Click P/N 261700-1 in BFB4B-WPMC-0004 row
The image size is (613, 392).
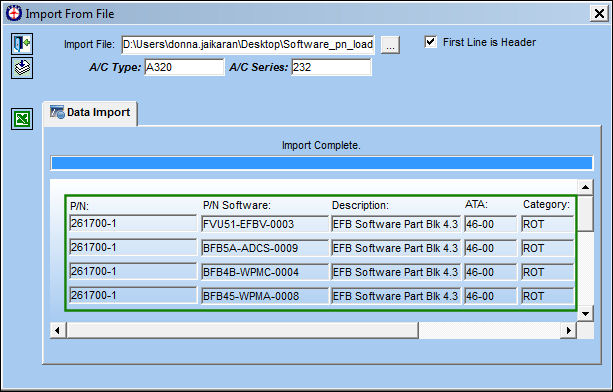coord(133,271)
